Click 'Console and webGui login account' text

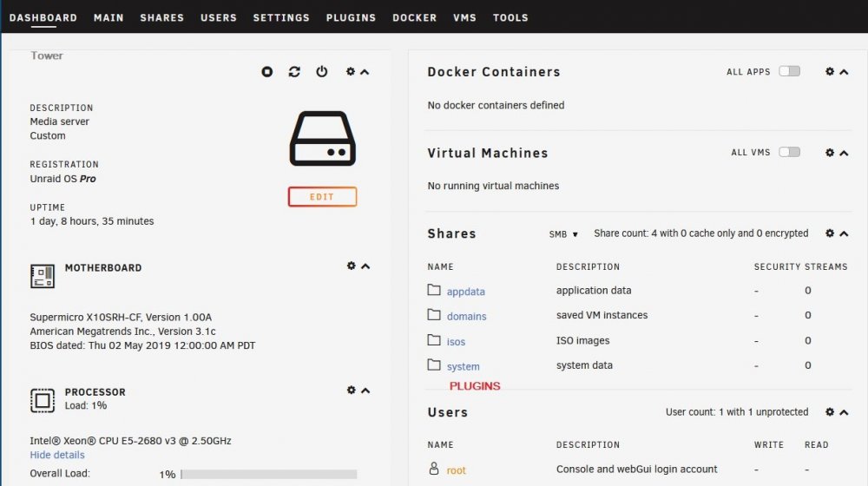636,470
